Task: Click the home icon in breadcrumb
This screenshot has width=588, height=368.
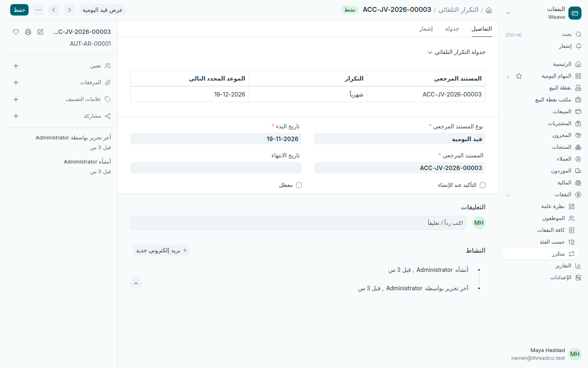Action: point(489,10)
